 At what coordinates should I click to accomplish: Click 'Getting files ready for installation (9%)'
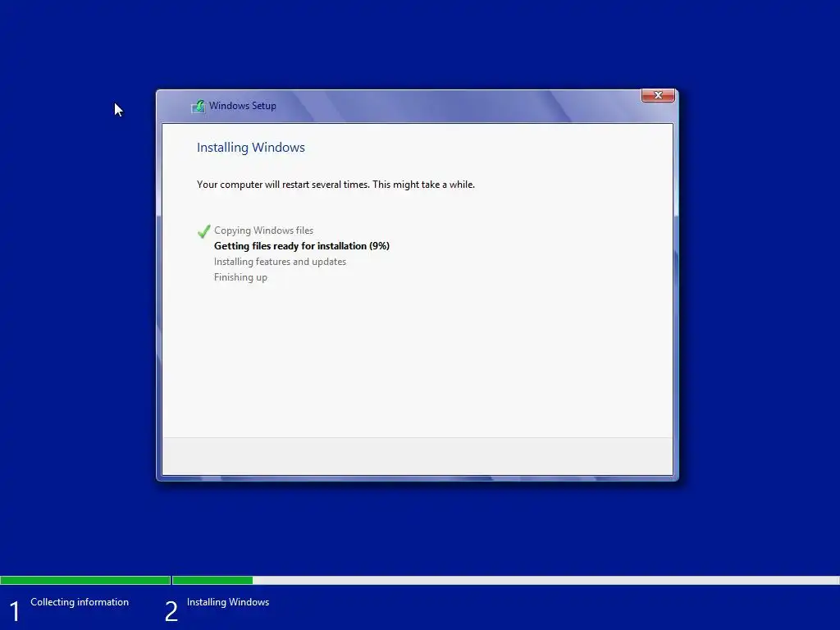tap(302, 246)
